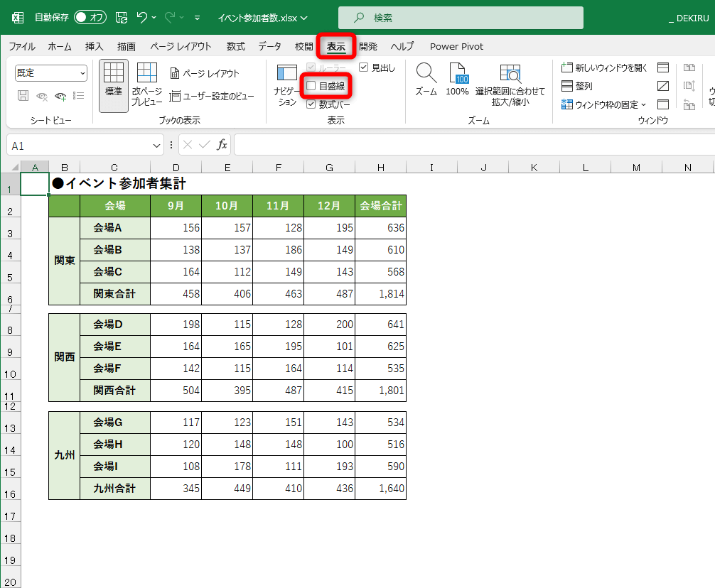Switch to Page Break Preview
Screen dimensions: 715x588
click(x=146, y=73)
